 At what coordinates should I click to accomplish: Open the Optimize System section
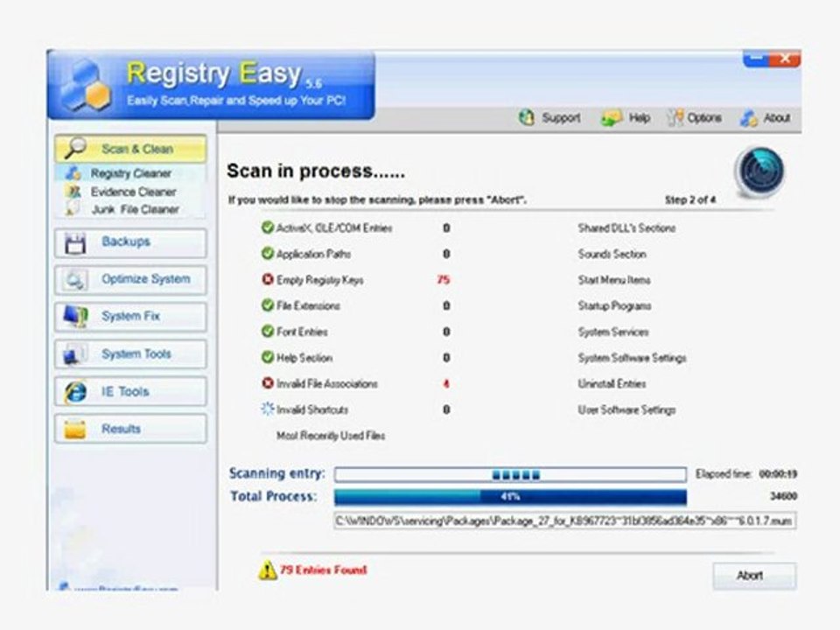point(130,280)
